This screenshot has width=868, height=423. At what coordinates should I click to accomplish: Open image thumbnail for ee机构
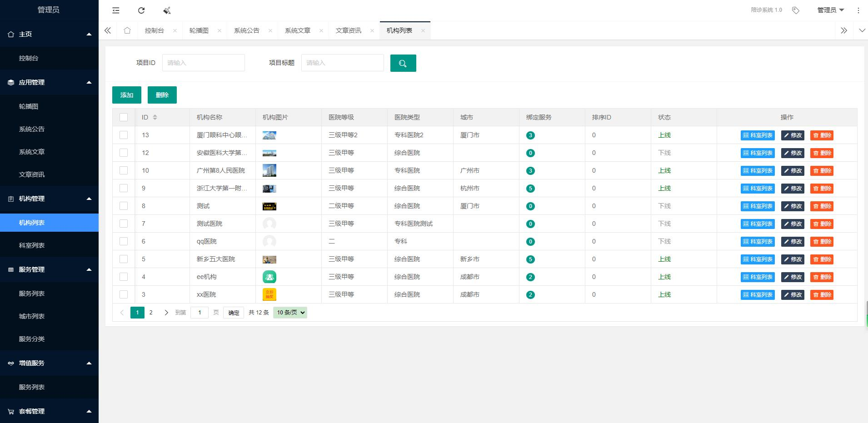[269, 277]
